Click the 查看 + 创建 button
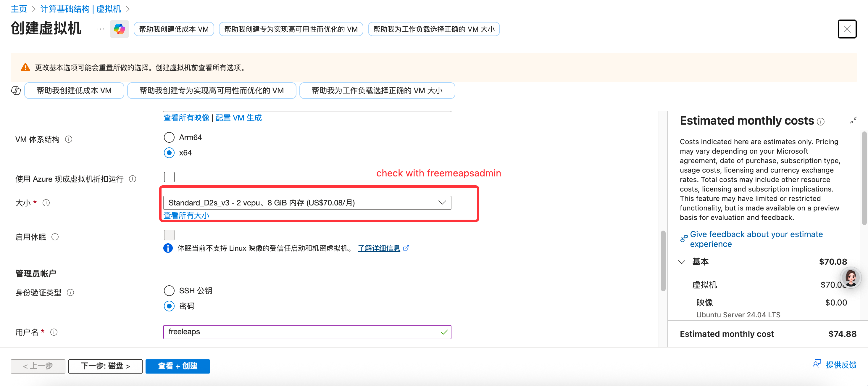The width and height of the screenshot is (868, 386). click(x=178, y=366)
